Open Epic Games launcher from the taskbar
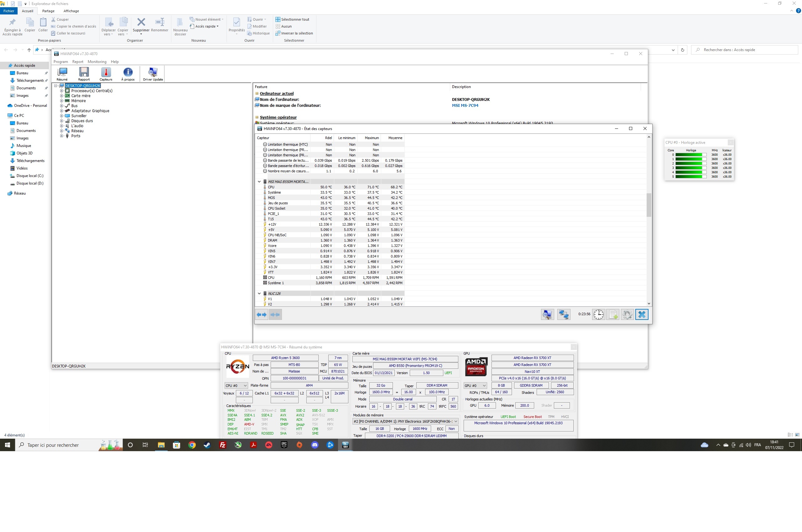Viewport: 802px width, 532px height. click(284, 445)
